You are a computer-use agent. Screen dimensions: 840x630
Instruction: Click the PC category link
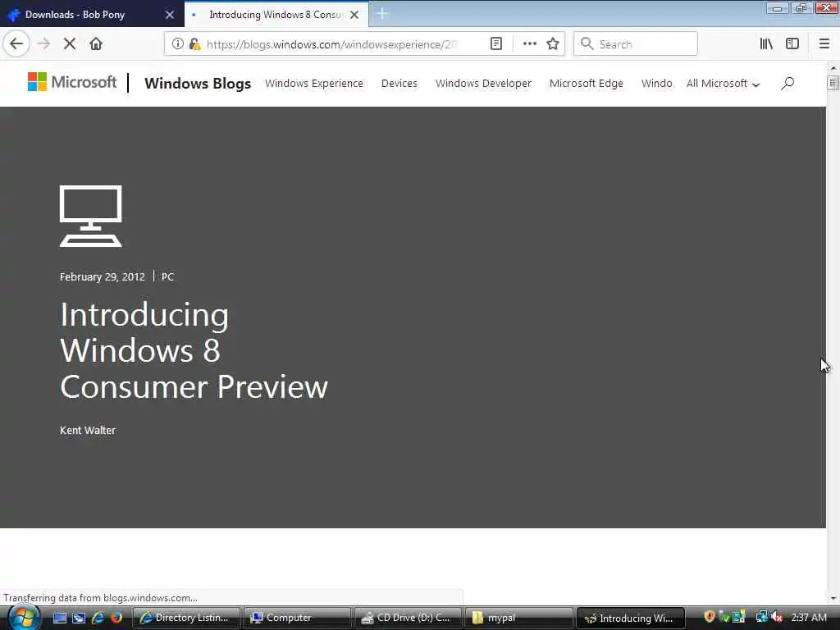[167, 277]
